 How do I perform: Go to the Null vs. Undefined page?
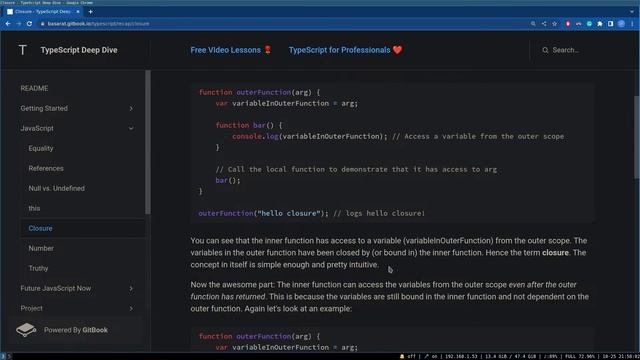point(57,188)
